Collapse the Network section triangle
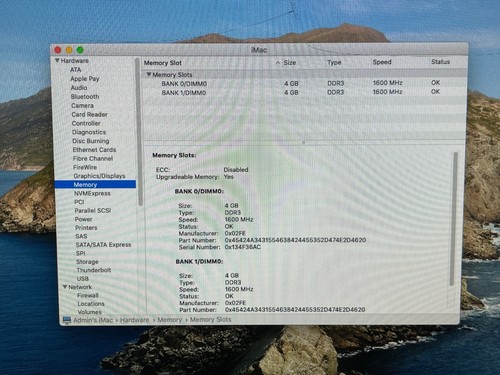The image size is (500, 375). click(x=65, y=287)
